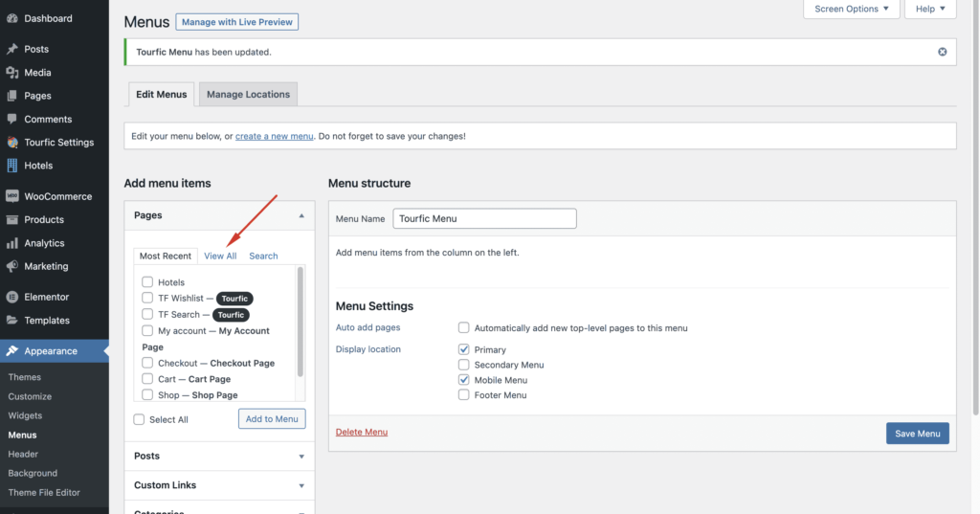
Task: Open Menus under Appearance
Action: (x=23, y=435)
